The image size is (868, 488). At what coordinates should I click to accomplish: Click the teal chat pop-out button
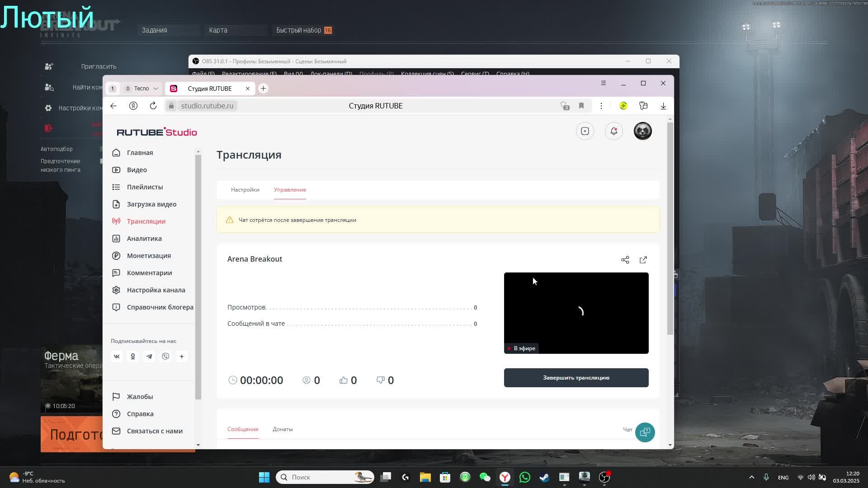coord(645,432)
